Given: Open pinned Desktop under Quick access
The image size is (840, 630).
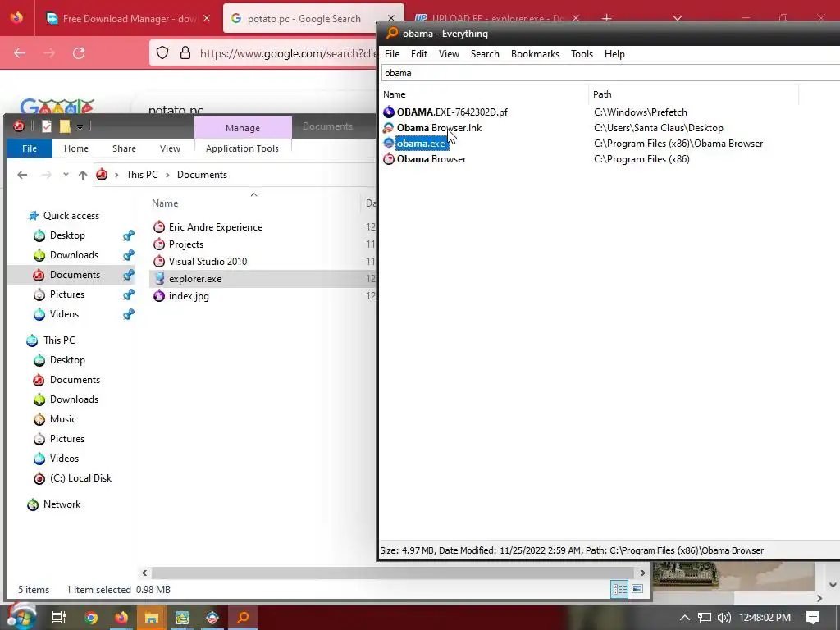Looking at the screenshot, I should pyautogui.click(x=67, y=235).
